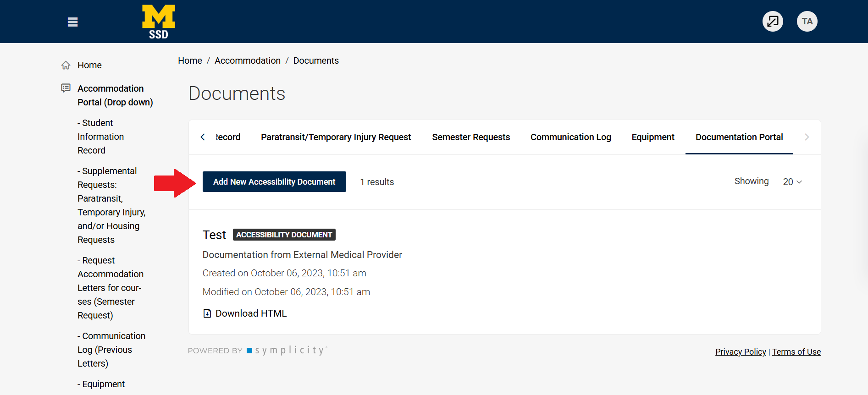The height and width of the screenshot is (395, 868).
Task: Open Supplemental Requests sidebar item
Action: pyautogui.click(x=111, y=205)
